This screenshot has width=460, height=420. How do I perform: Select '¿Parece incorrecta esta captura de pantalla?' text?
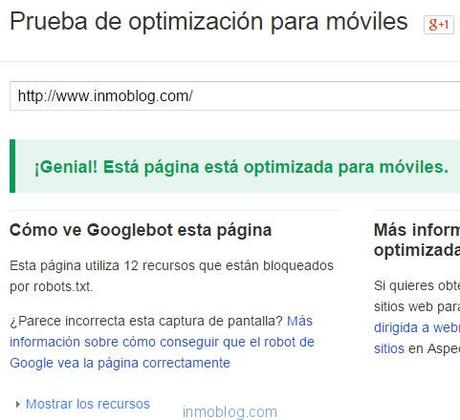point(146,321)
